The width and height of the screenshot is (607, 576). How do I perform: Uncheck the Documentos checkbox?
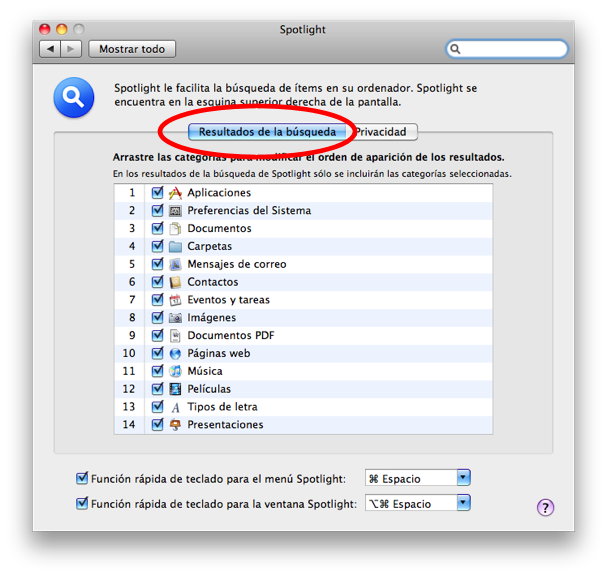pyautogui.click(x=157, y=228)
